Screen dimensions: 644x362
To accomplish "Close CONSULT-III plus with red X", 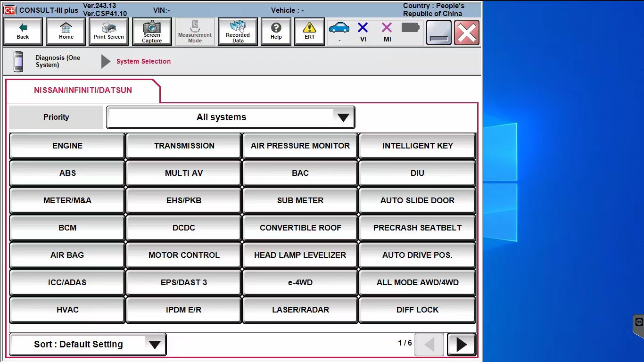I will point(467,33).
